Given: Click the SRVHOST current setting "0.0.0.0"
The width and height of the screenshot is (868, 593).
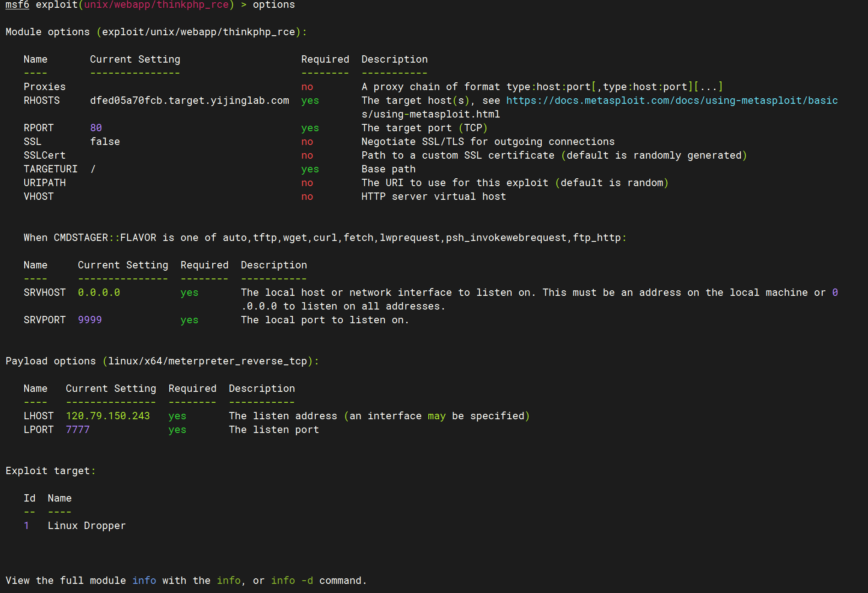Looking at the screenshot, I should (99, 293).
